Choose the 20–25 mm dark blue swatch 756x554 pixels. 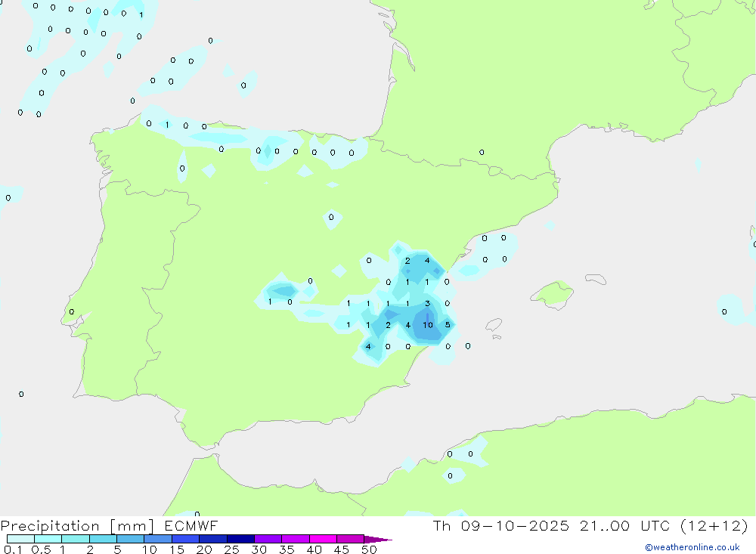(x=212, y=539)
